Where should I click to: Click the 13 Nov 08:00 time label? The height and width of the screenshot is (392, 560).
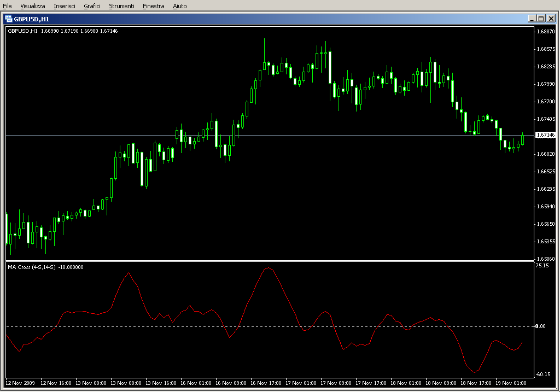tap(126, 383)
